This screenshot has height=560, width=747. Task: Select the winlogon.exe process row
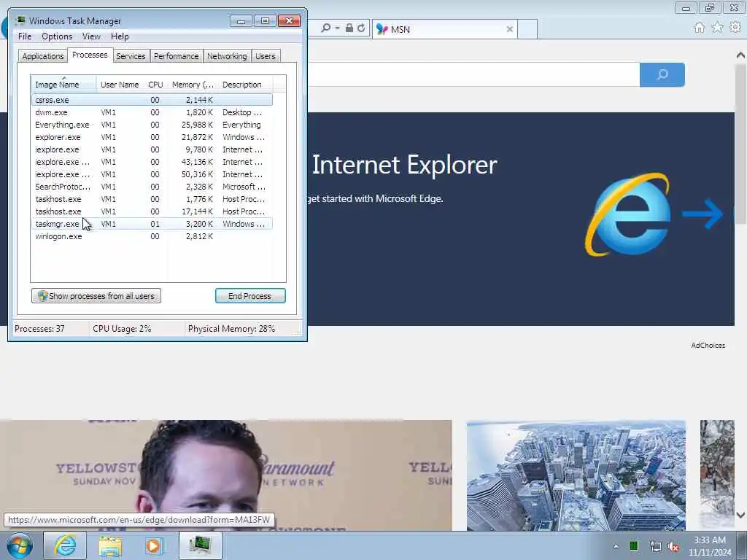[x=152, y=236]
